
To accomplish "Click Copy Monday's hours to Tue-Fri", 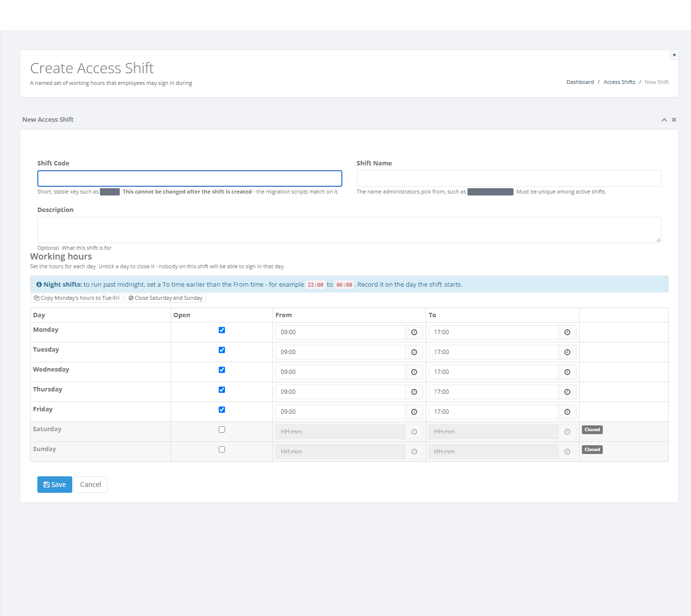I will coord(77,298).
